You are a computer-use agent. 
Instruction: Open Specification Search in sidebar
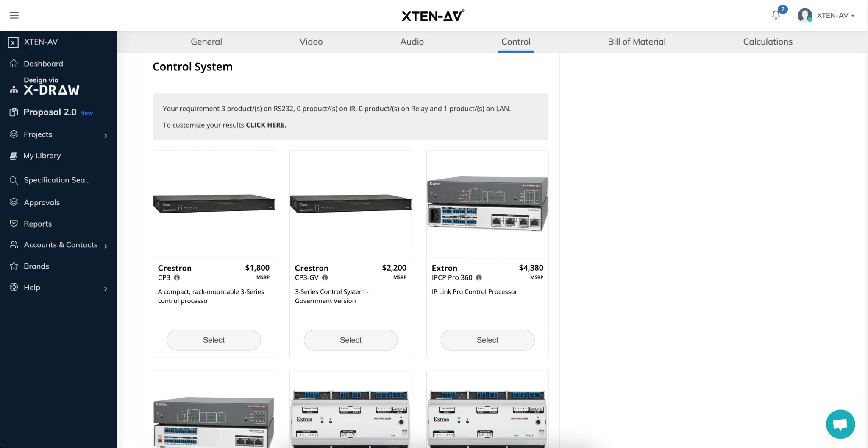coord(57,180)
